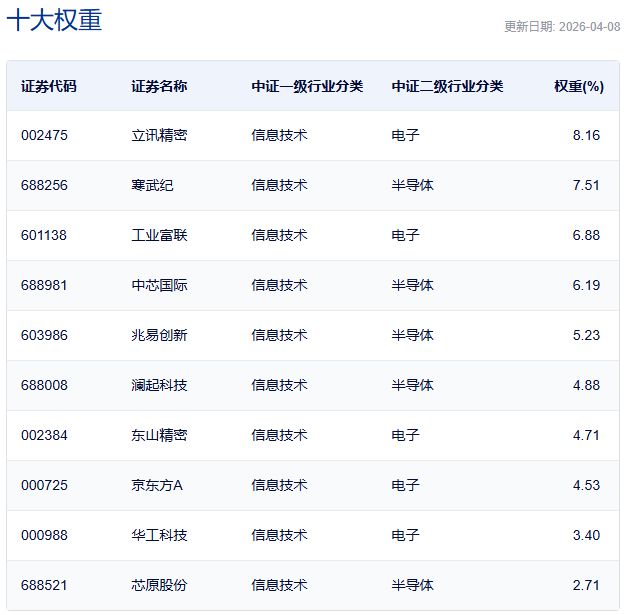The image size is (626, 615).
Task: Select 芯原股份 in the last row
Action: coord(159,585)
